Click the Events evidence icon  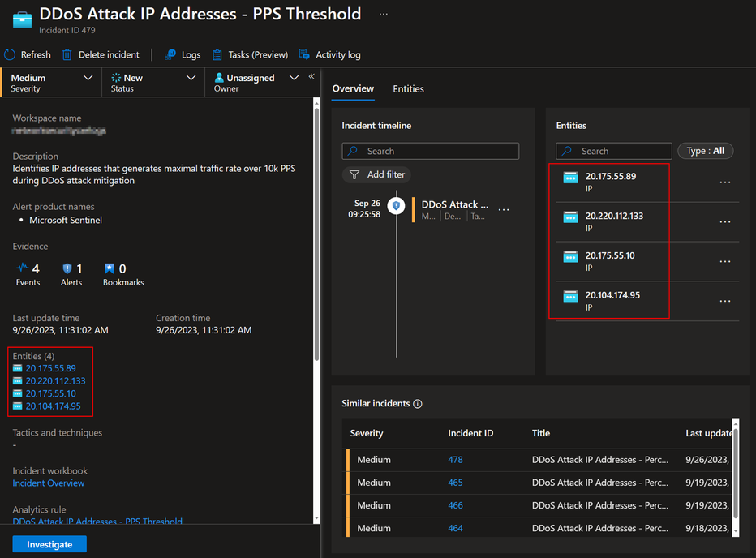point(22,268)
